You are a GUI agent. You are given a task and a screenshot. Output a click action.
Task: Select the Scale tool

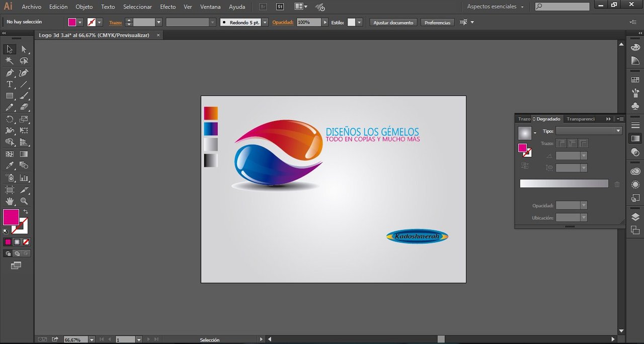tap(24, 119)
